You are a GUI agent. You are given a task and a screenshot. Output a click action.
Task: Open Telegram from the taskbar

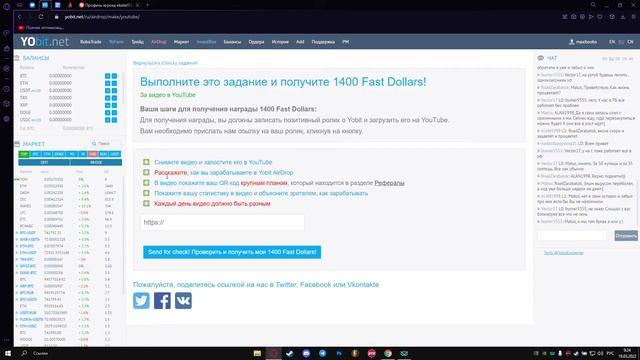322,353
